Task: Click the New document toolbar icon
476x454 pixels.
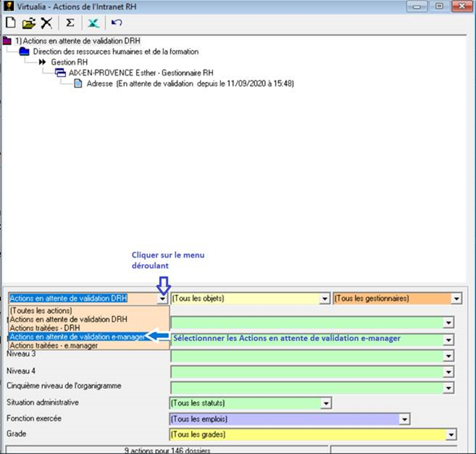Action: point(10,23)
